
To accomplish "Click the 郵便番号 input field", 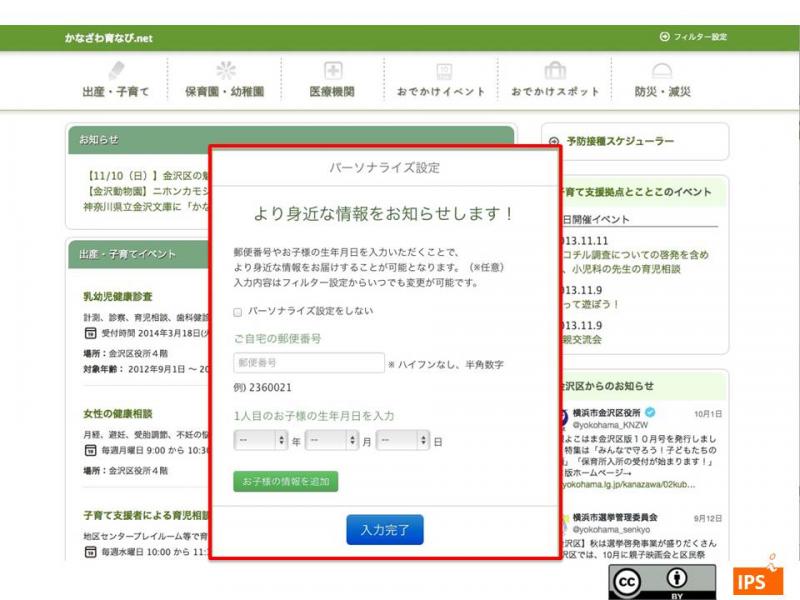I will [308, 363].
